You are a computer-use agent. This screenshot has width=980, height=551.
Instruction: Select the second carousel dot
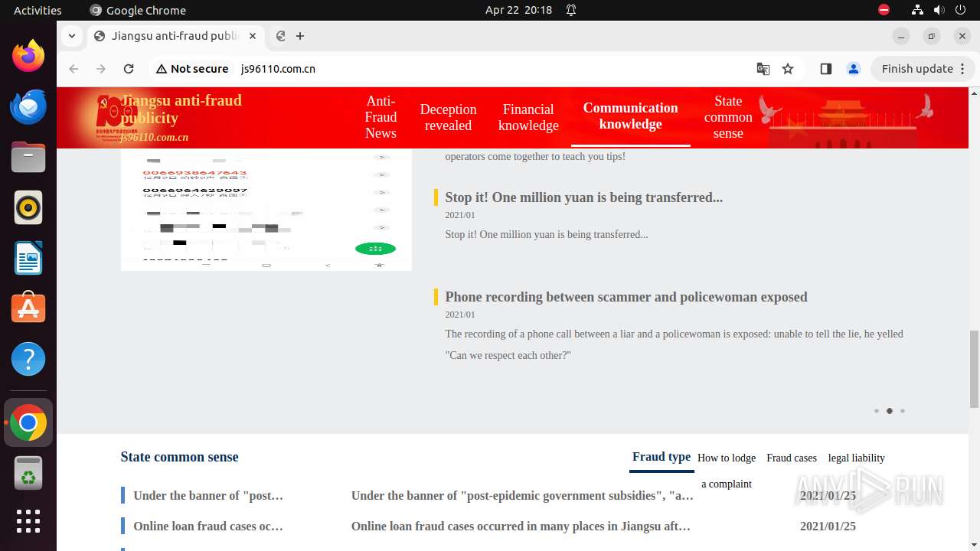(x=890, y=411)
